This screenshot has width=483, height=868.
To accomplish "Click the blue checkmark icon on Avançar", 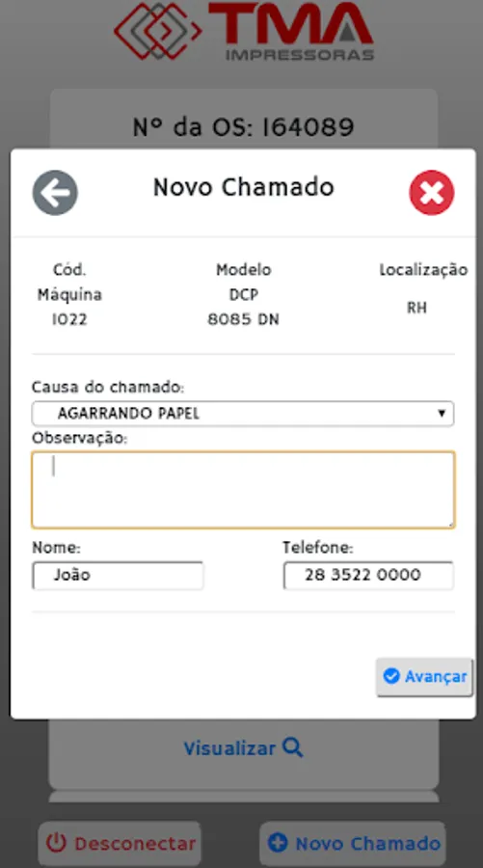I will (391, 676).
